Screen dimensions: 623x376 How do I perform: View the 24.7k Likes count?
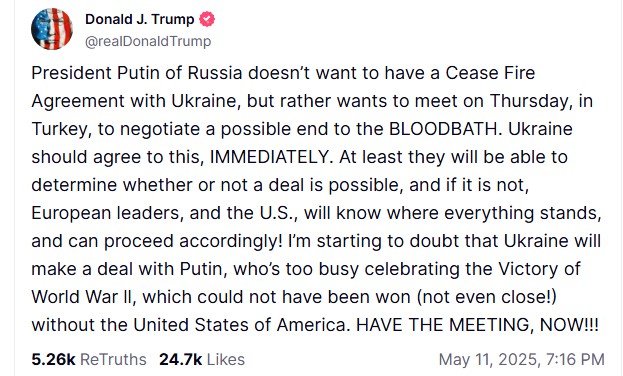[180, 359]
